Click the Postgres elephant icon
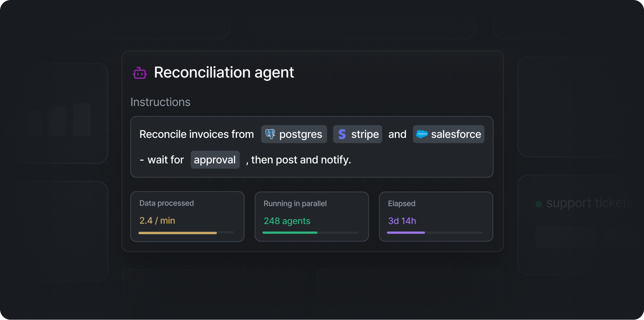This screenshot has height=320, width=644. [270, 134]
